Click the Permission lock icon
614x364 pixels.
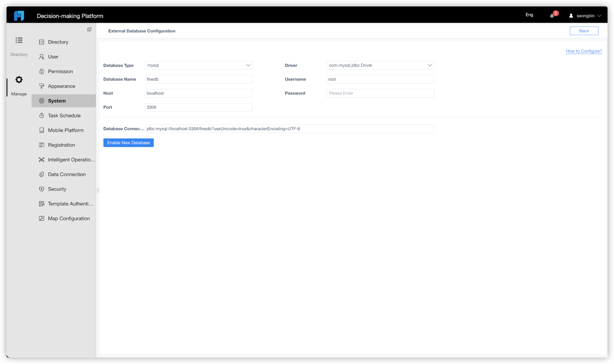(x=42, y=72)
